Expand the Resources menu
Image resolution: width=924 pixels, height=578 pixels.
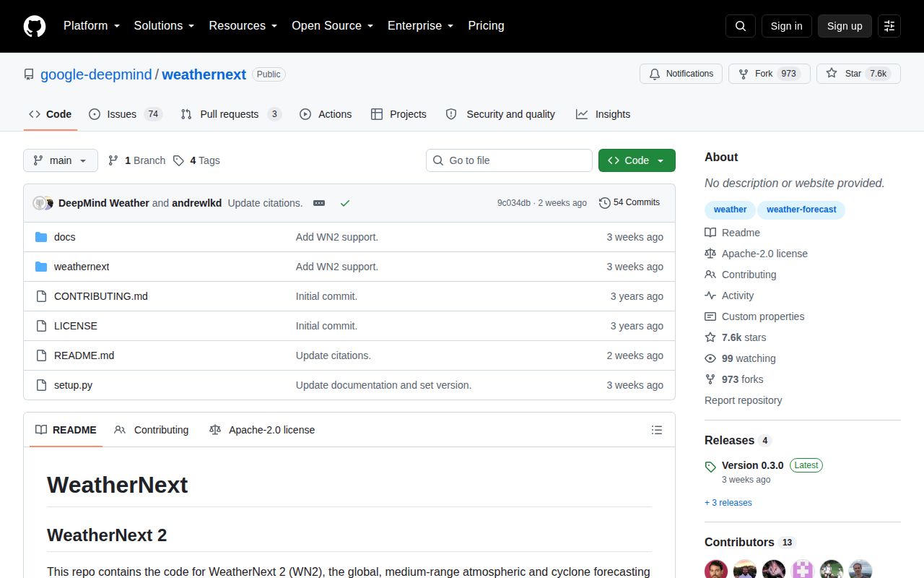[243, 26]
